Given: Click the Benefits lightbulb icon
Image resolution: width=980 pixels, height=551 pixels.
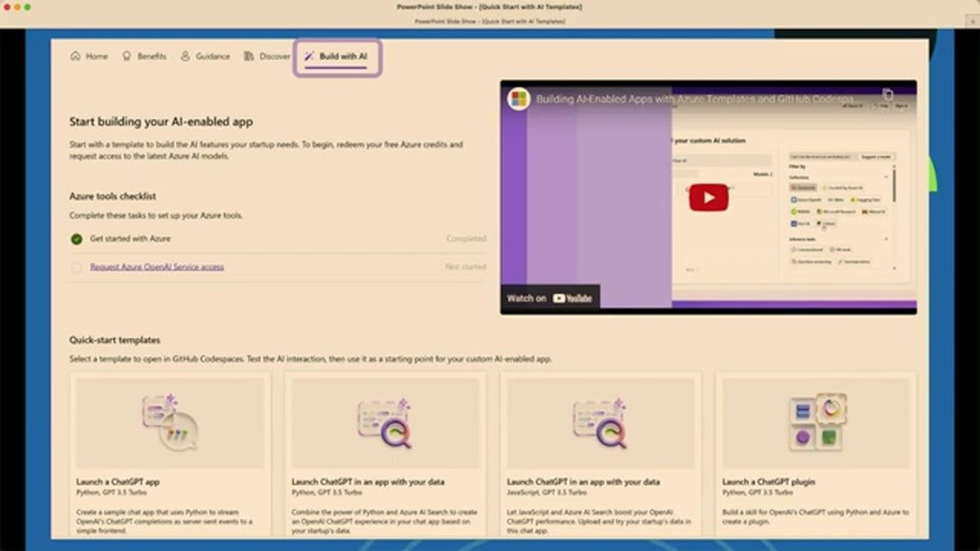Looking at the screenshot, I should click(x=127, y=56).
